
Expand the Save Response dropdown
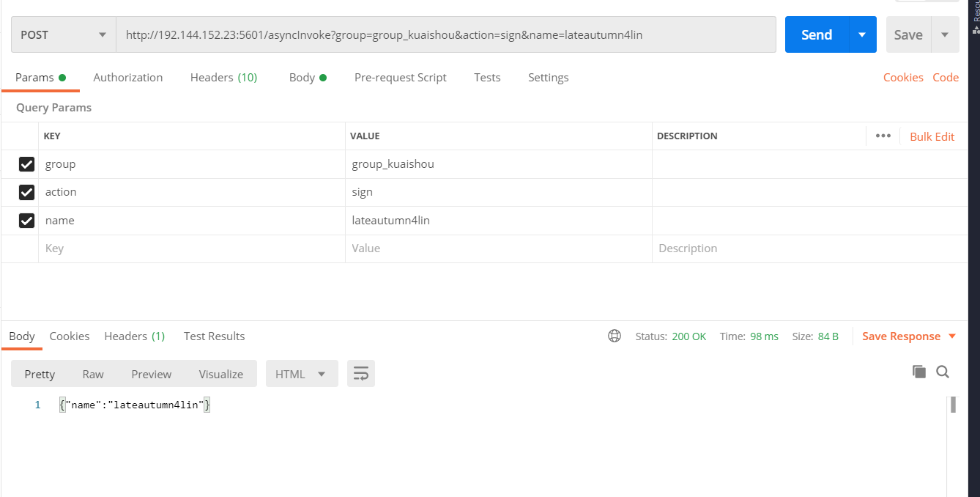[952, 336]
